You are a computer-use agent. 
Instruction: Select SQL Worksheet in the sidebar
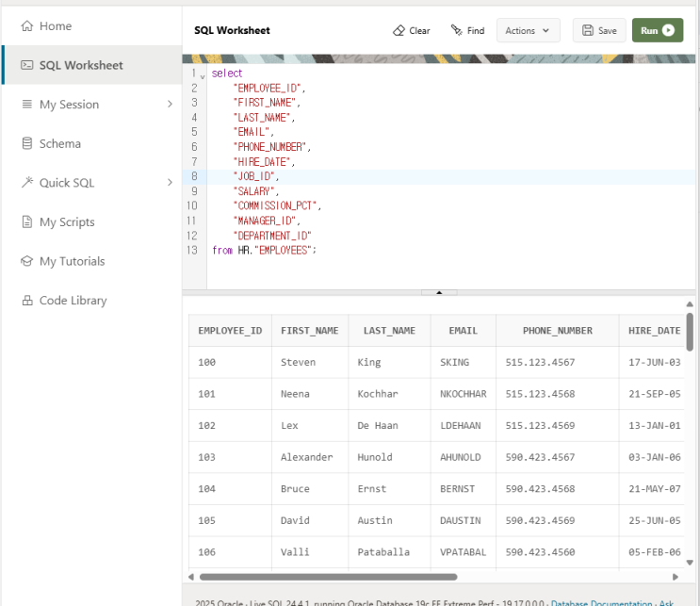tap(91, 65)
